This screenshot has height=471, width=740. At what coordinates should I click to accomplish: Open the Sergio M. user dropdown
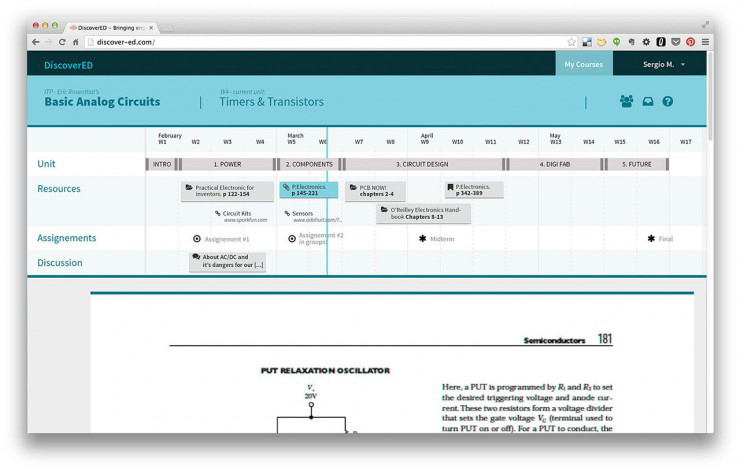coord(664,65)
